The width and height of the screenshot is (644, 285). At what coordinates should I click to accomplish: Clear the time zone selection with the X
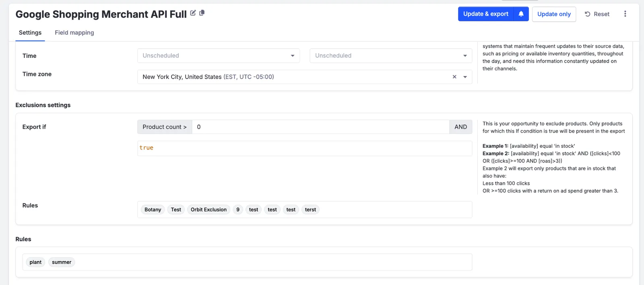click(x=454, y=77)
